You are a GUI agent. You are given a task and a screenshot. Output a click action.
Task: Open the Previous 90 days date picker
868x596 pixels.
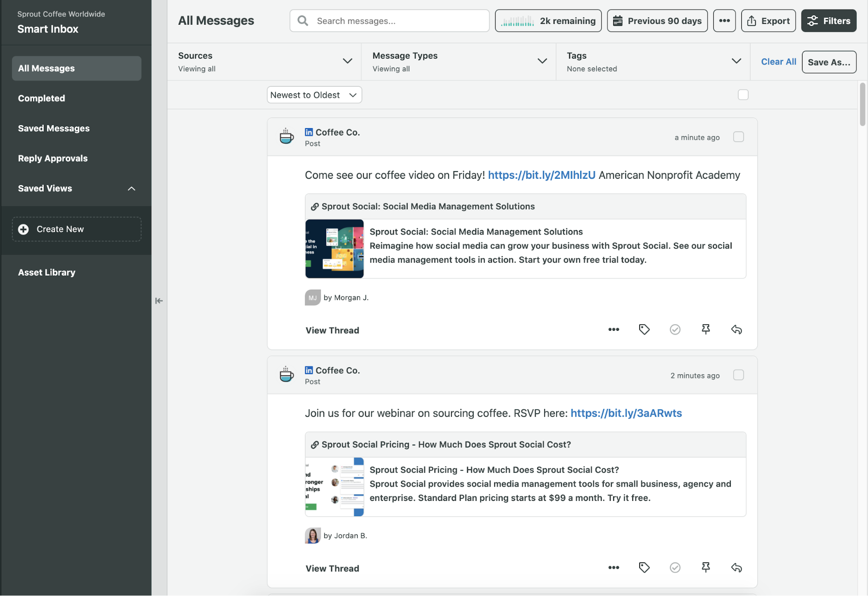pos(657,21)
